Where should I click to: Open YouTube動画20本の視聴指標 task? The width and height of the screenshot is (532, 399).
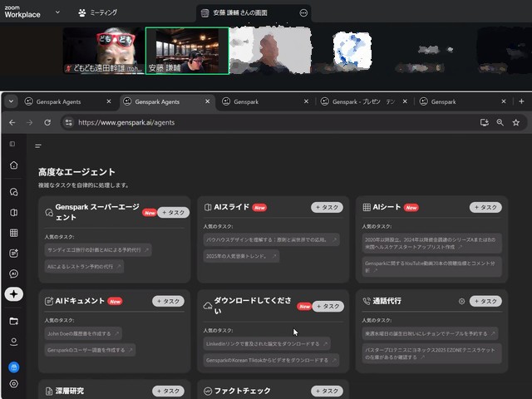432,267
